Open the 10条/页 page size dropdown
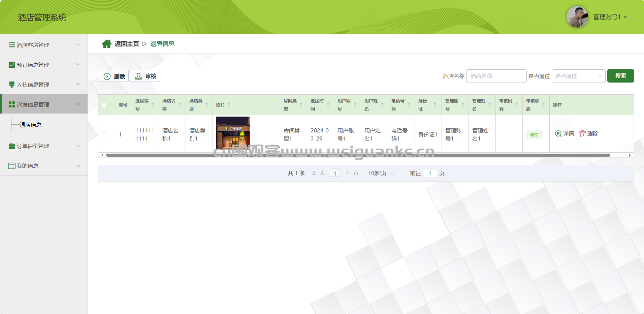This screenshot has width=644, height=314. click(x=381, y=173)
